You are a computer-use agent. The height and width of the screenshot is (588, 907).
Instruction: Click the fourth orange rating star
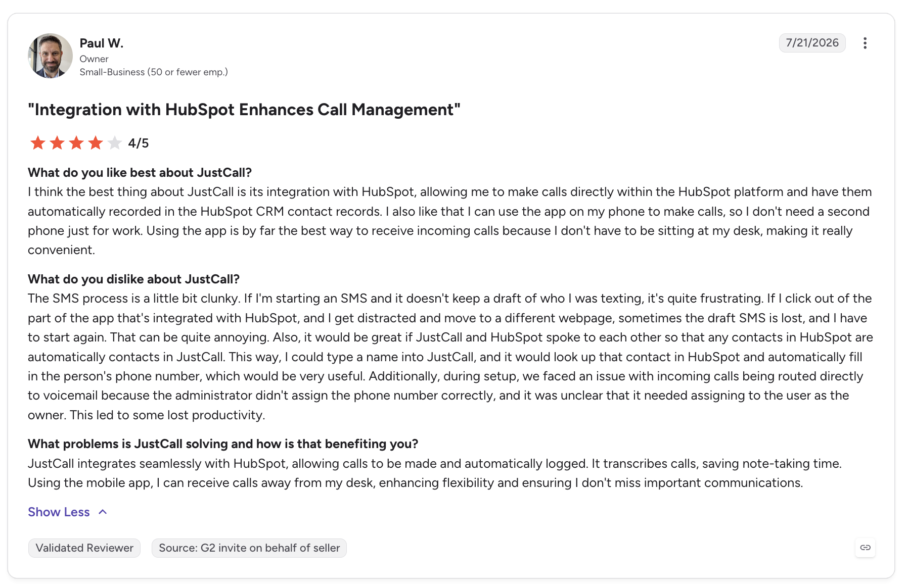tap(96, 143)
